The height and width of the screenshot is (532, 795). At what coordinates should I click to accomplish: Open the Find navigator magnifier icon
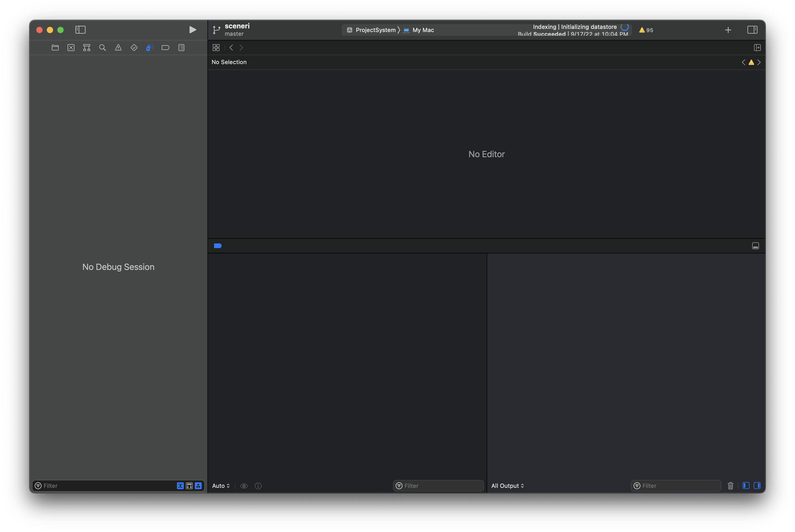(x=103, y=48)
